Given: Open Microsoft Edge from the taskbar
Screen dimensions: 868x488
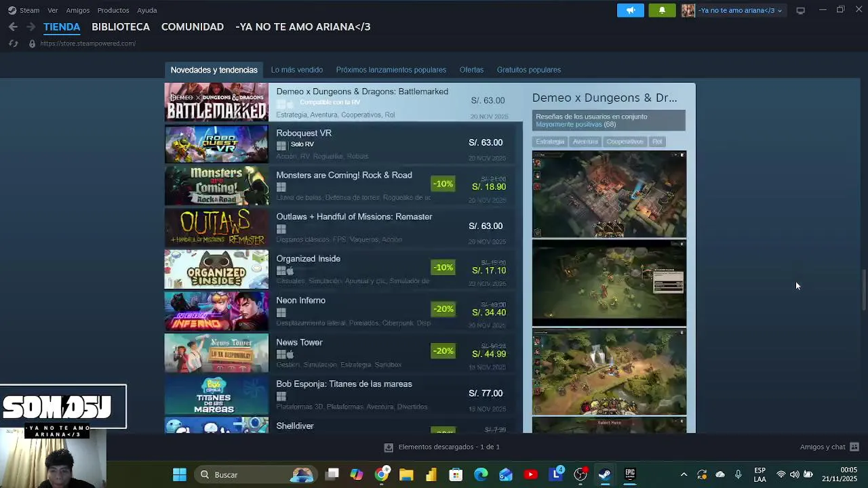Looking at the screenshot, I should [x=481, y=474].
